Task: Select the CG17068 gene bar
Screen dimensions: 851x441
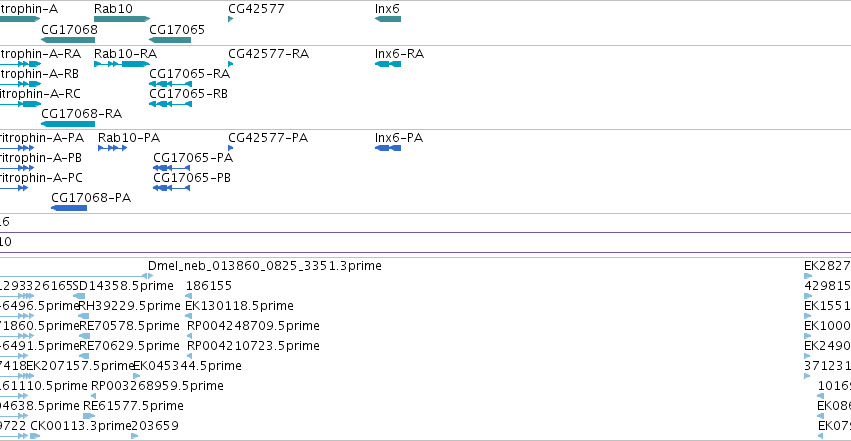Action: click(x=68, y=40)
